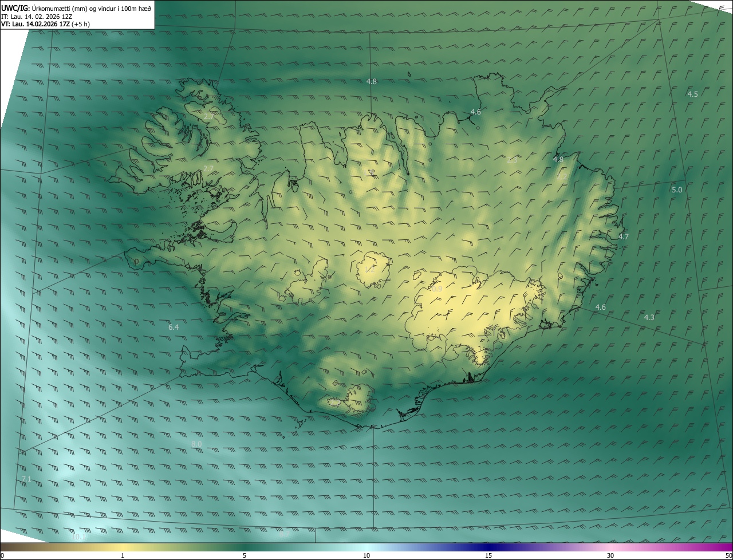Click the 2.2 value label on the map

point(562,177)
